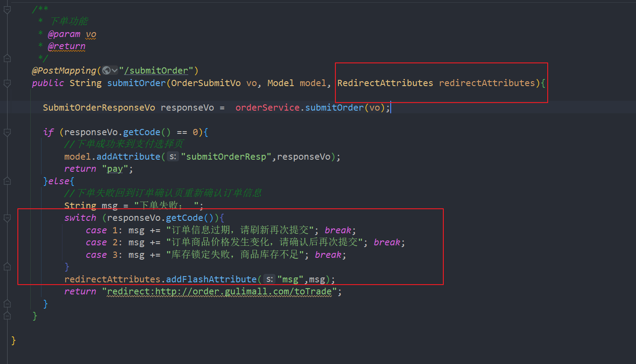Click the "else" keyword
The width and height of the screenshot is (636, 364).
point(59,181)
